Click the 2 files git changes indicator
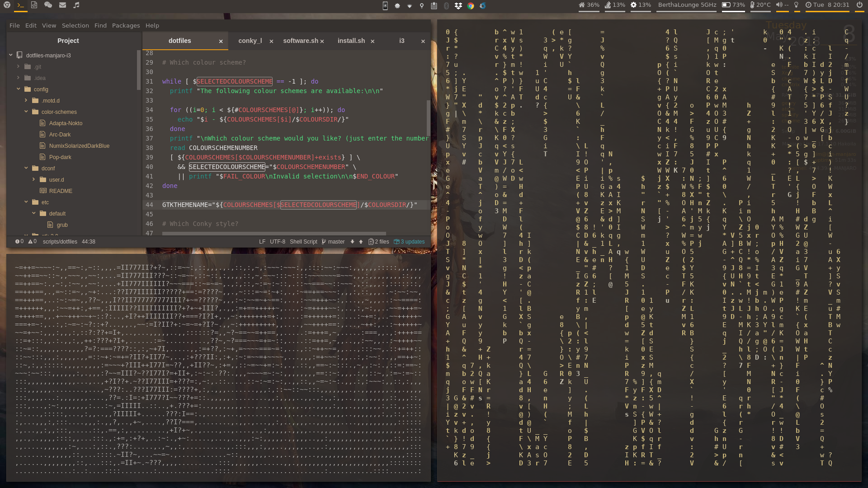The width and height of the screenshot is (868, 488). point(379,242)
